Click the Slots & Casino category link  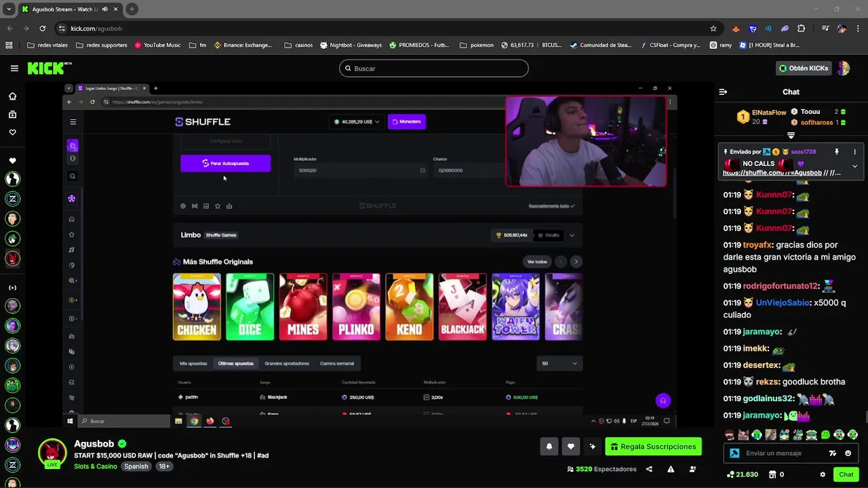click(x=96, y=466)
